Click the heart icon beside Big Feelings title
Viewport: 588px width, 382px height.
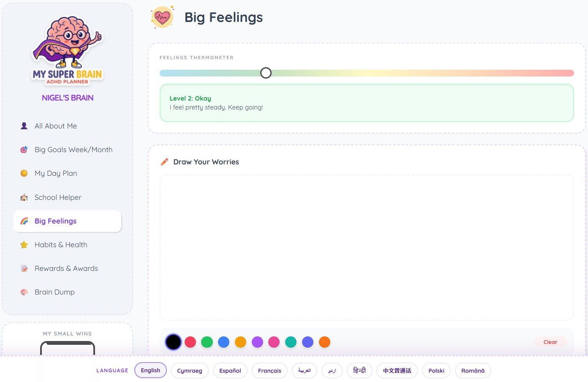coord(162,17)
